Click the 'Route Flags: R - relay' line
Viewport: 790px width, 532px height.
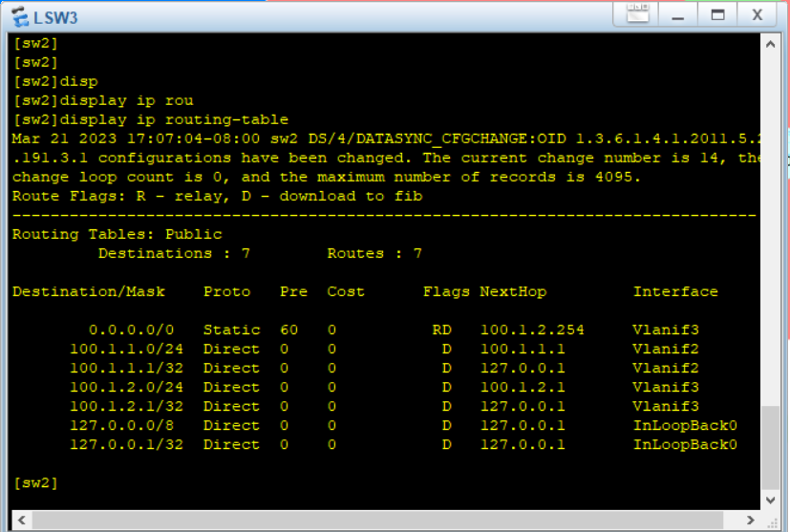(217, 196)
